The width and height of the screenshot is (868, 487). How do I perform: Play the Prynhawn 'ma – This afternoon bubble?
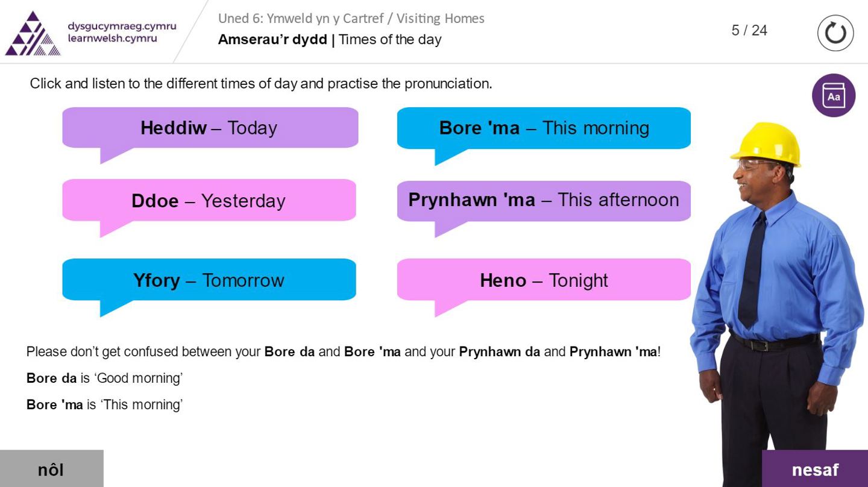click(x=544, y=200)
